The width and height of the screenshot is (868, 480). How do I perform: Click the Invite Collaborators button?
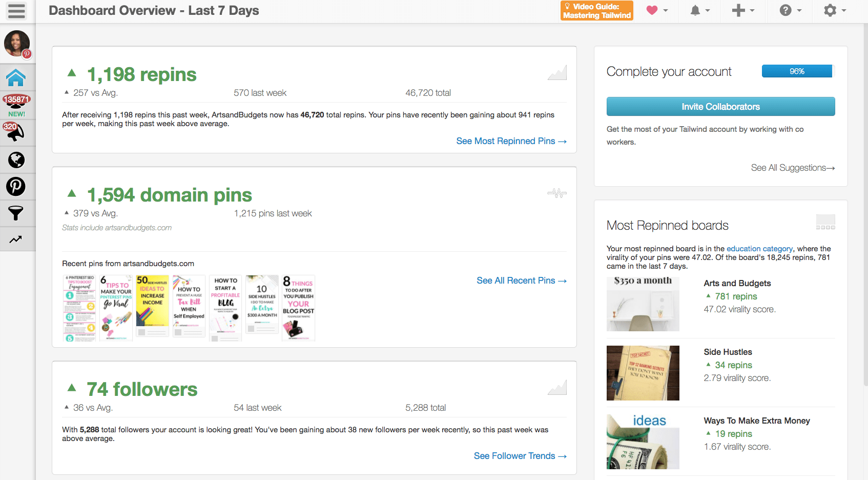[x=720, y=106]
